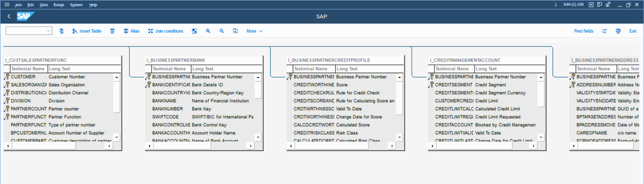Select the SWIFTCODE field in I_BUSINESSPARTNERBANK
Image resolution: width=644 pixels, height=184 pixels.
pos(165,117)
